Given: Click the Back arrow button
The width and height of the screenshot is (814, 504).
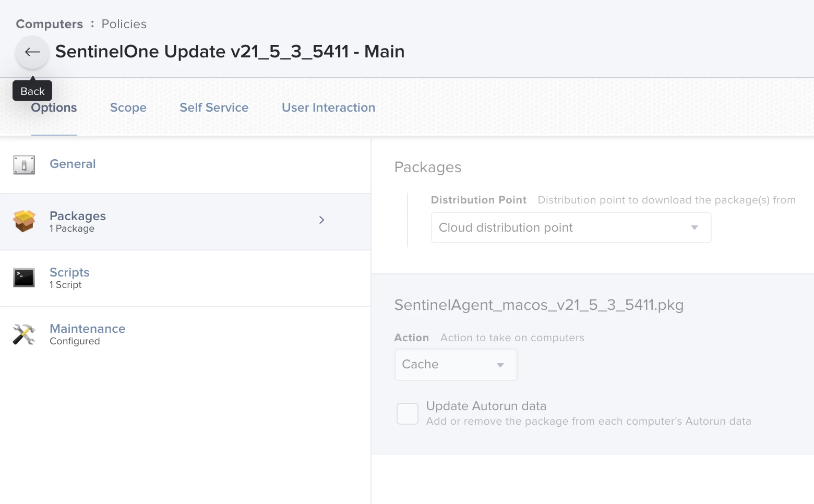Looking at the screenshot, I should (x=32, y=52).
